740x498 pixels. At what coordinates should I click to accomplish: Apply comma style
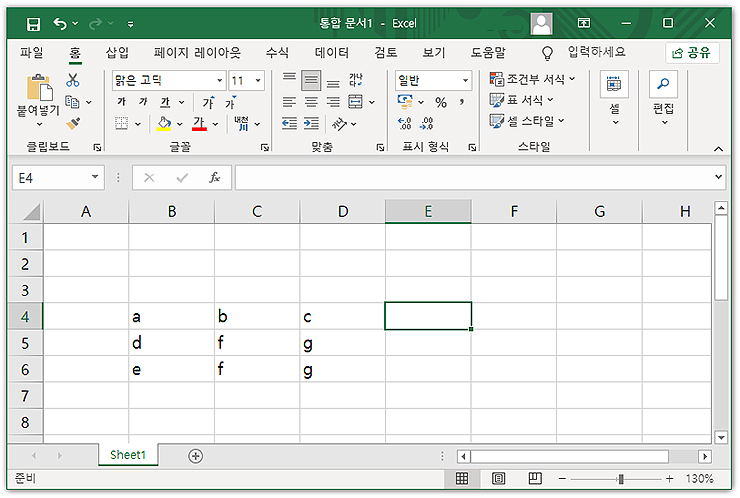click(462, 101)
